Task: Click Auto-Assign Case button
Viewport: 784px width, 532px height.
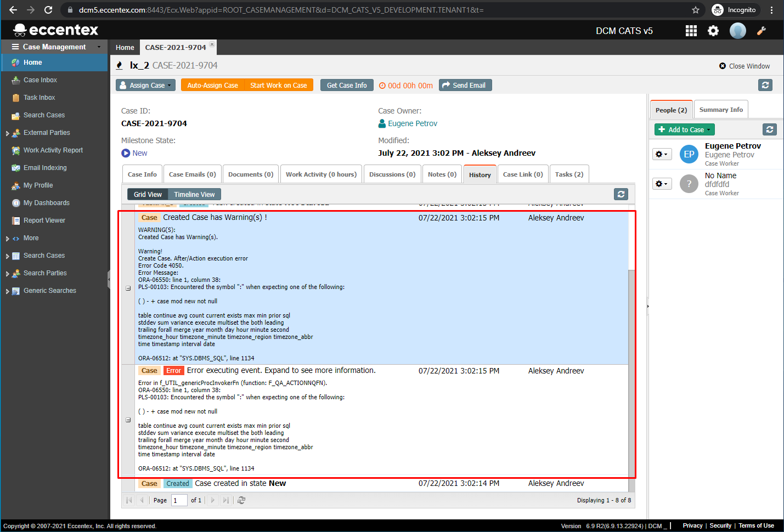Action: click(x=212, y=85)
